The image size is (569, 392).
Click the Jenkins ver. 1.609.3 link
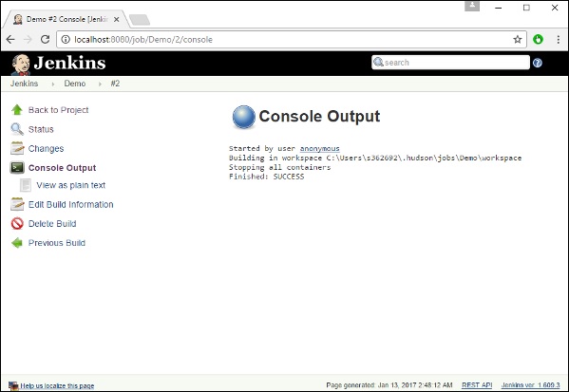tap(531, 385)
